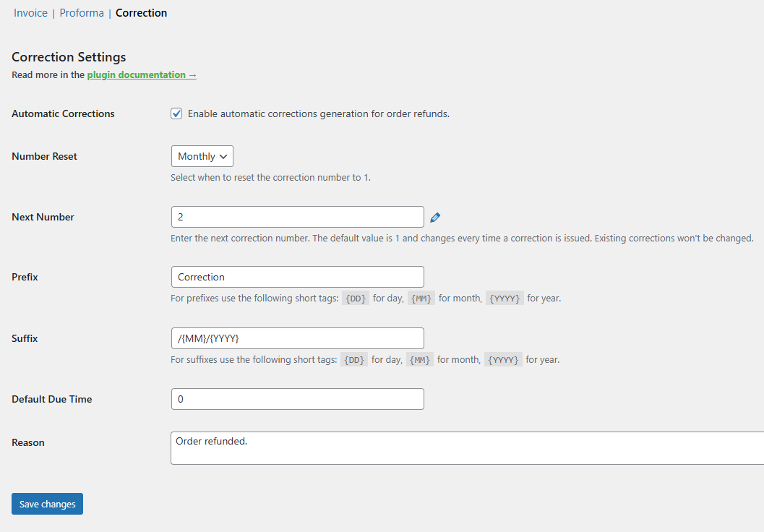Switch to the Proforma tab

tap(82, 12)
